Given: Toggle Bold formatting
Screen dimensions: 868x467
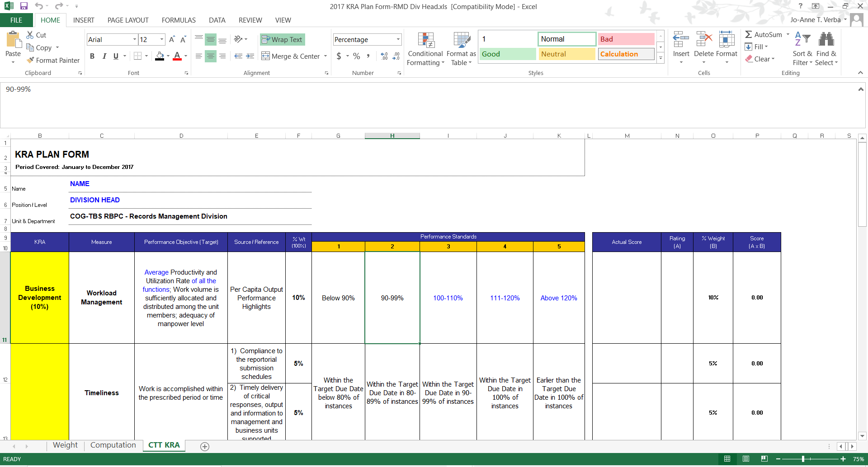Looking at the screenshot, I should pyautogui.click(x=92, y=56).
